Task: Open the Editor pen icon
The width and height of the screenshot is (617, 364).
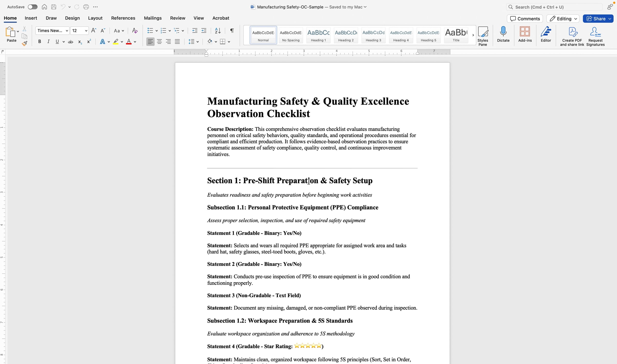Action: click(x=546, y=32)
